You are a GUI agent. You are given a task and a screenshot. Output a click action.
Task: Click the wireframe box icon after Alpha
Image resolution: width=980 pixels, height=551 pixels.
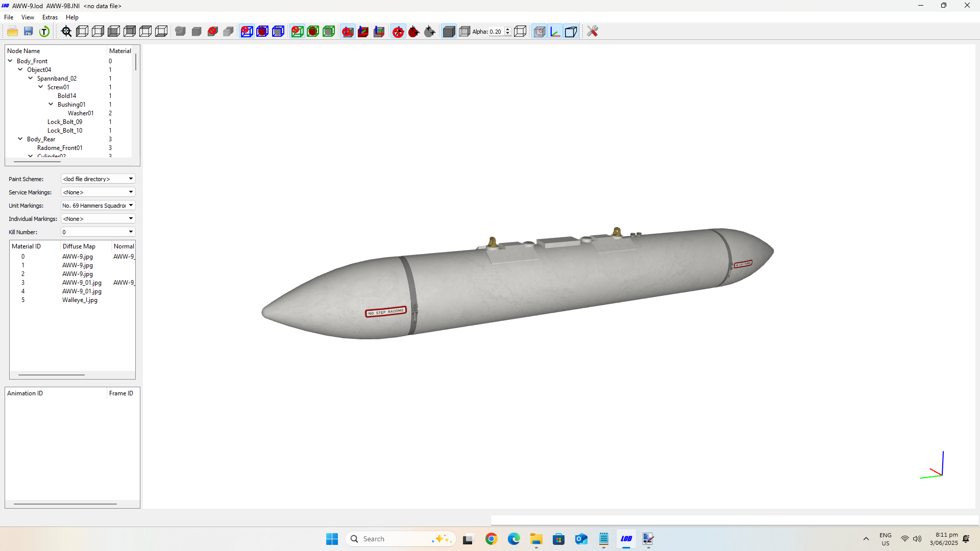[x=520, y=32]
